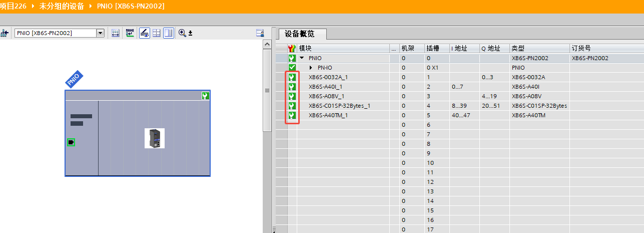This screenshot has width=644, height=233.
Task: Click the diagnostic icon for XB6S-A08V_1
Action: 292,96
